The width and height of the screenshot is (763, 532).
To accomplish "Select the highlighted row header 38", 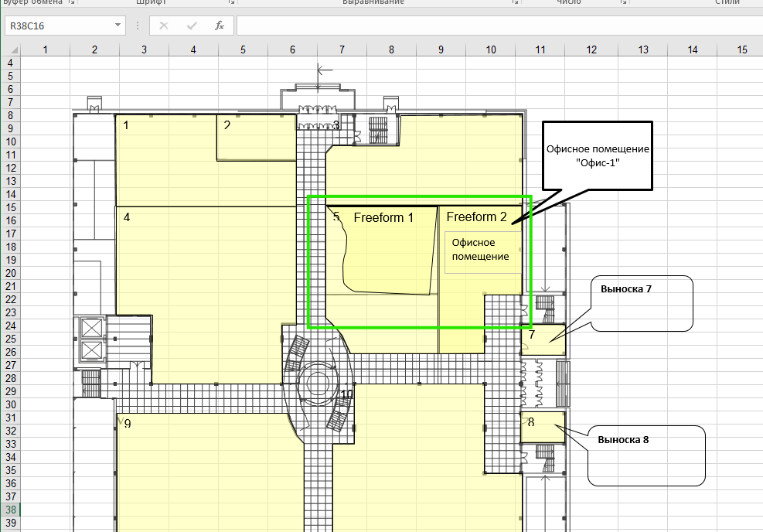I will (x=10, y=510).
